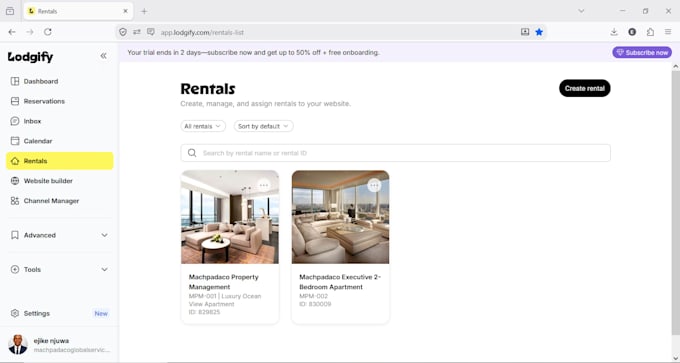Screen dimensions: 680x363
Task: Click the browser Forward arrow
Action: [x=30, y=32]
